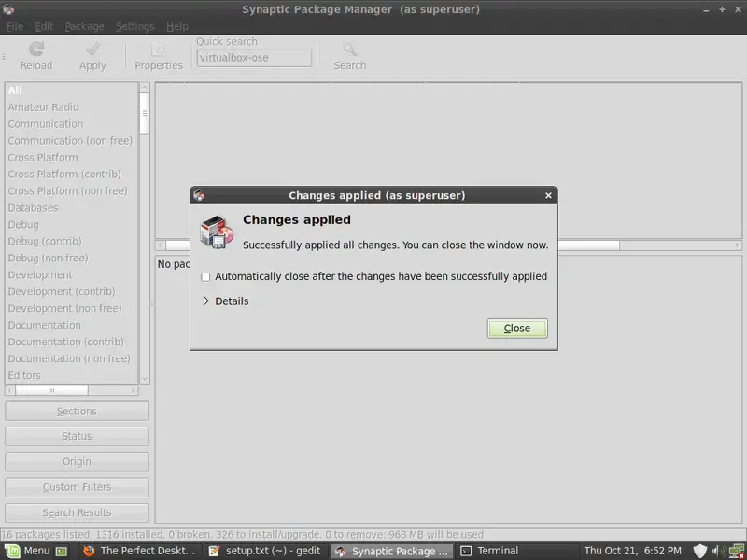This screenshot has height=560, width=747.
Task: Open the File menu
Action: click(15, 26)
